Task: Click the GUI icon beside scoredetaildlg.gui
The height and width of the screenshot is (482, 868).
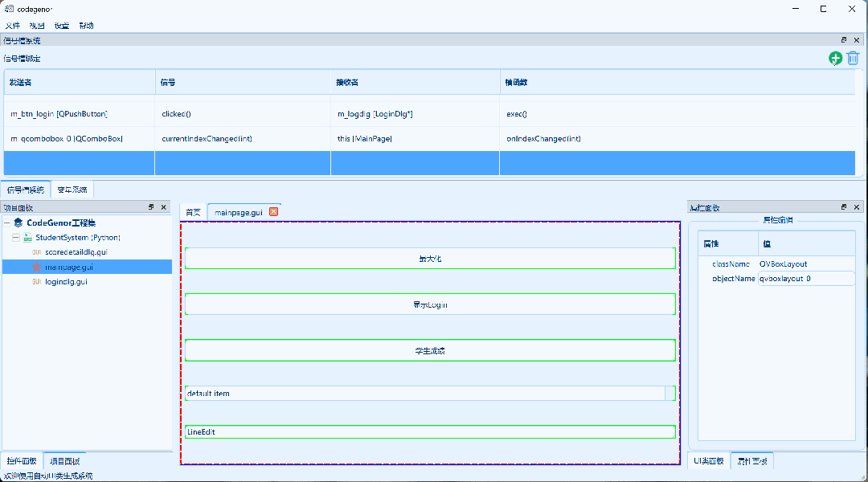Action: pyautogui.click(x=36, y=251)
